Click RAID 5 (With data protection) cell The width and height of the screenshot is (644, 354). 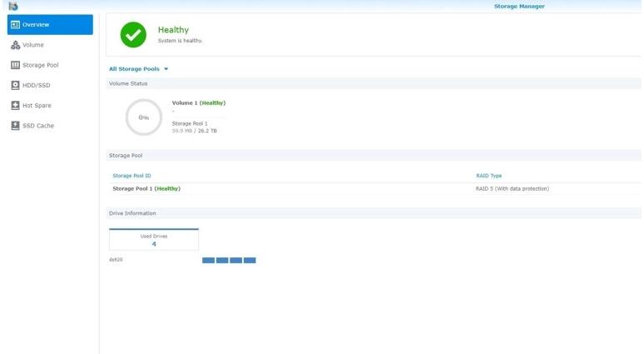(513, 189)
